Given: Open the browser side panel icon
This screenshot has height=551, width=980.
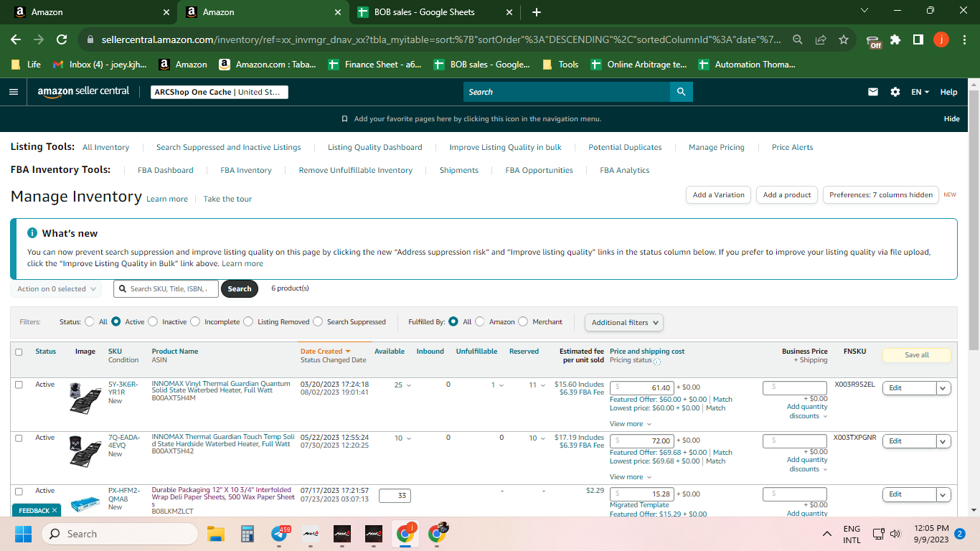Looking at the screenshot, I should [918, 39].
